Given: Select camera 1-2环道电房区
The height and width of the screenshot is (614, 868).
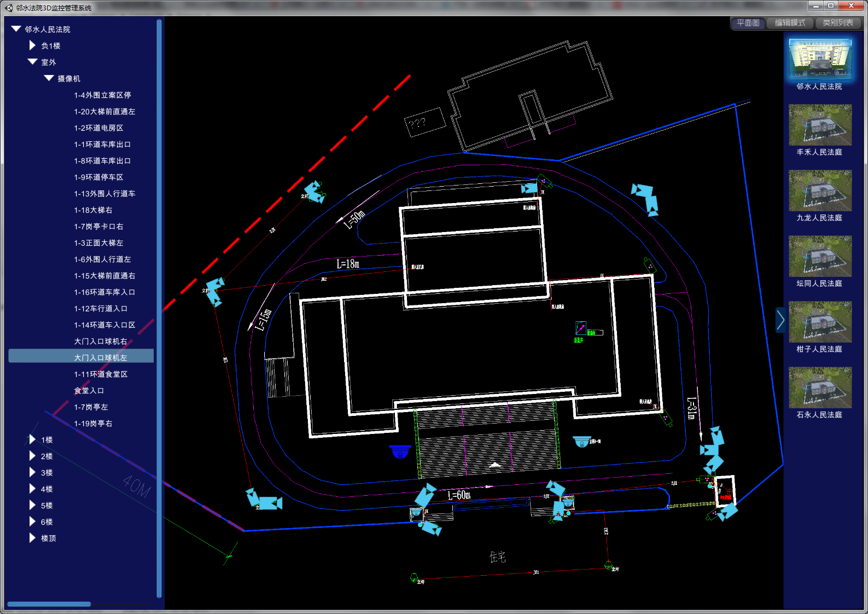Looking at the screenshot, I should 98,128.
